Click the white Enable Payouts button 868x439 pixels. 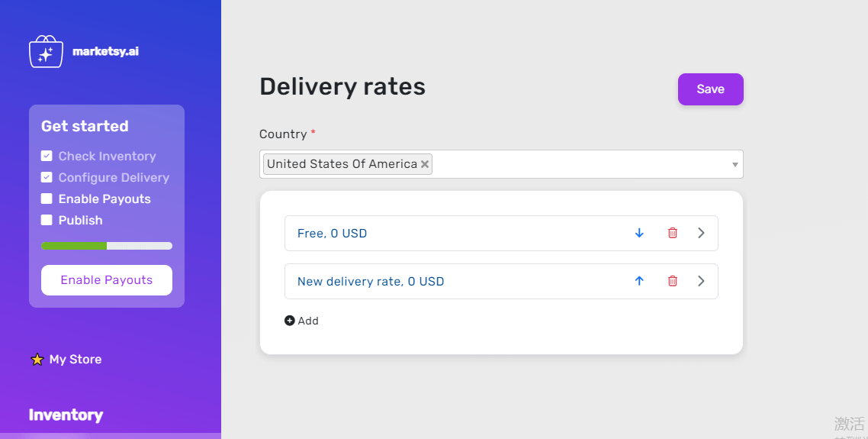[107, 280]
